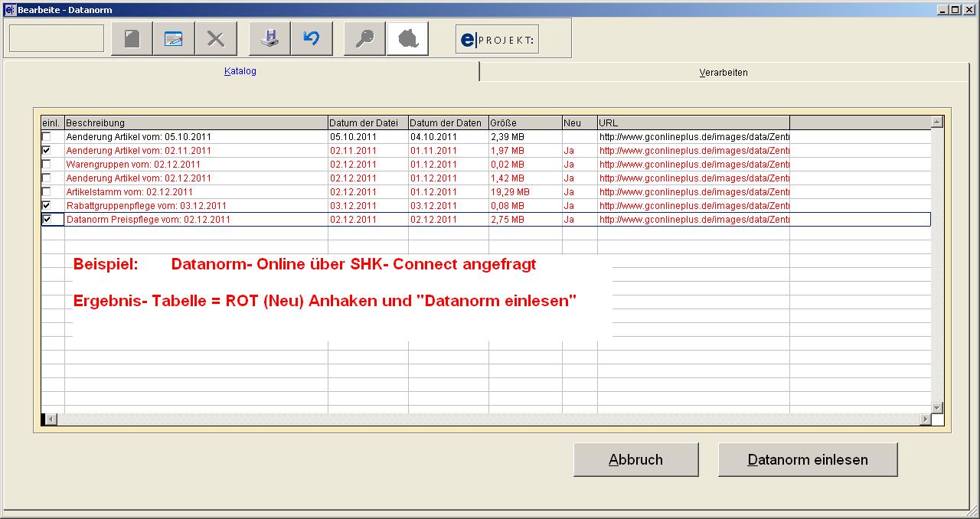Screen dimensions: 980x519
Task: Enable the 'Warengruppen vom: 02.12.2011' checkbox
Action: [x=46, y=165]
